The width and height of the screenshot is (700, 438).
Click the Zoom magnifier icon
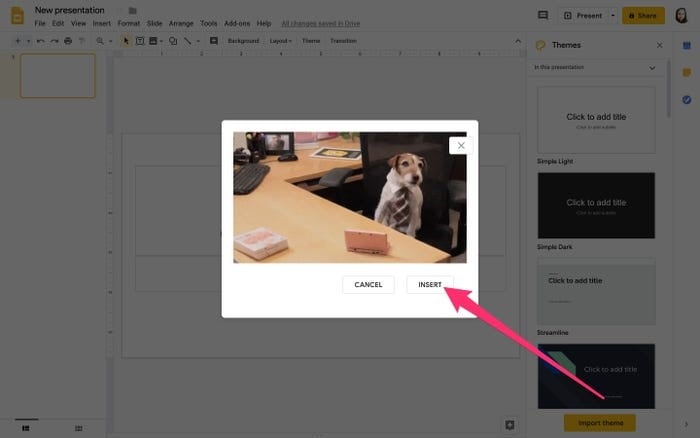click(x=100, y=41)
